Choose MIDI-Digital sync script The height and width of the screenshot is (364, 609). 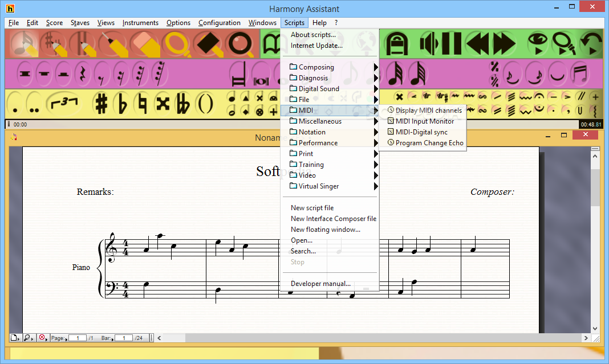click(424, 132)
